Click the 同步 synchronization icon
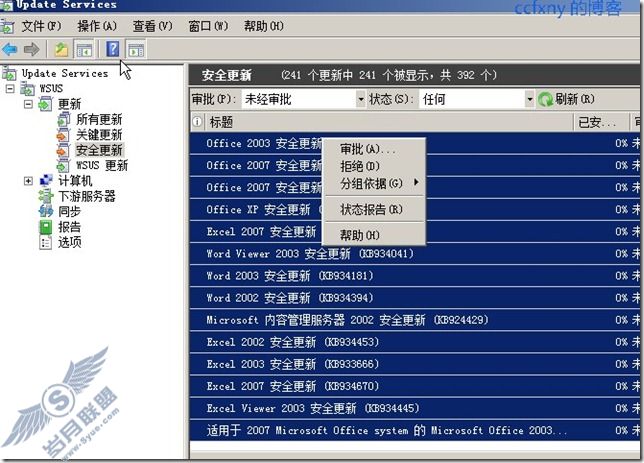This screenshot has height=463, width=644. [x=46, y=211]
